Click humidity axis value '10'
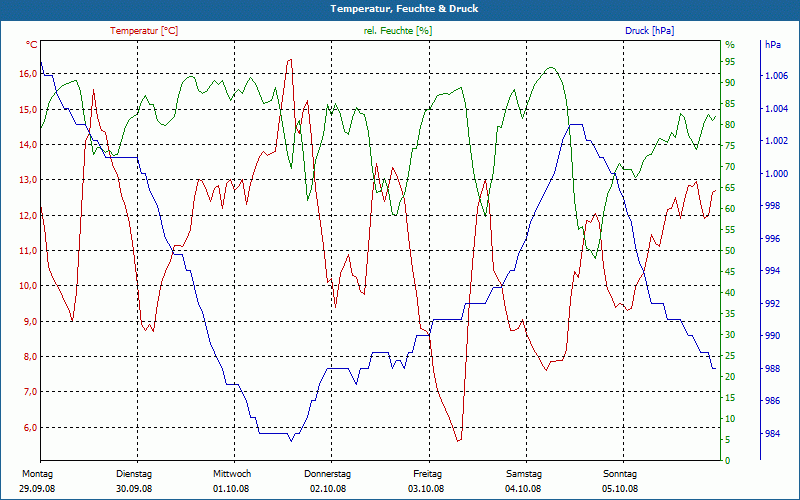The width and height of the screenshot is (800, 500). pos(731,419)
